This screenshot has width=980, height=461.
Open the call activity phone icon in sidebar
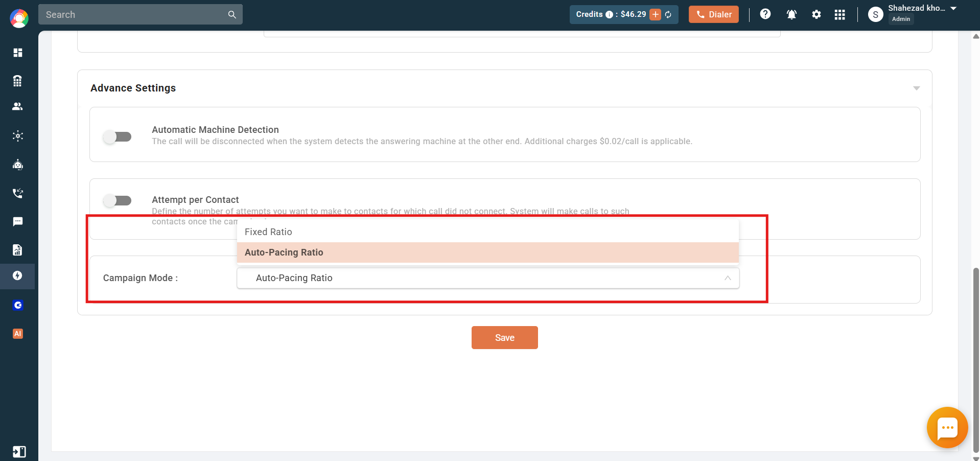18,193
